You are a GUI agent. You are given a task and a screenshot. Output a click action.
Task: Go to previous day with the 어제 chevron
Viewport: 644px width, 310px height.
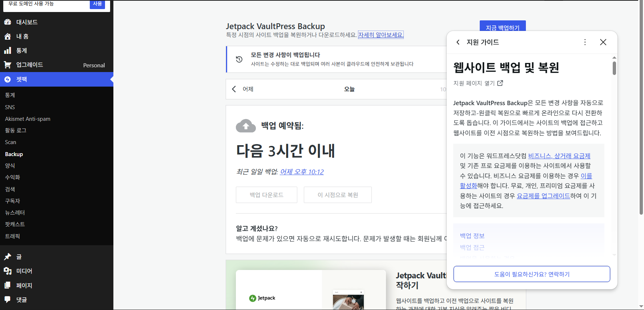tap(234, 89)
